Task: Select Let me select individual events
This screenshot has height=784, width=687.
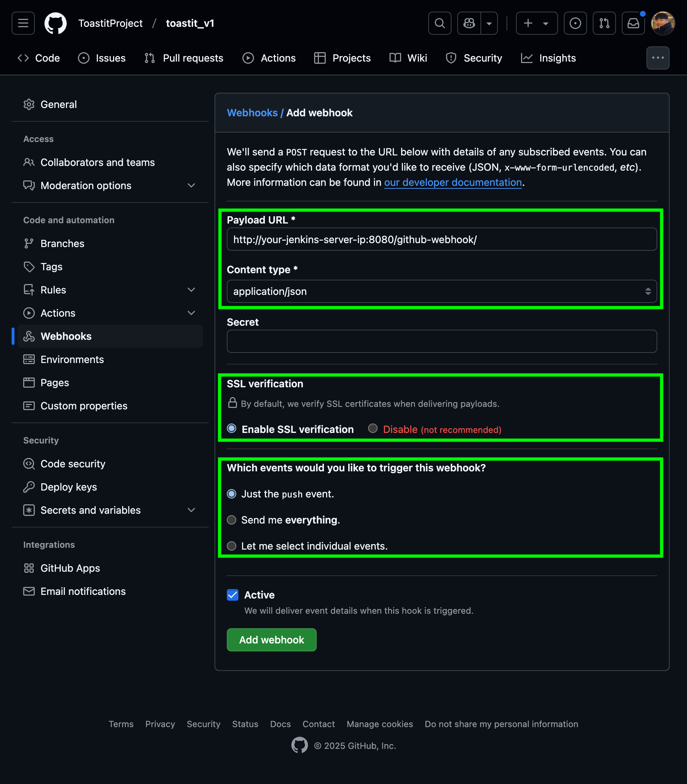Action: [232, 546]
